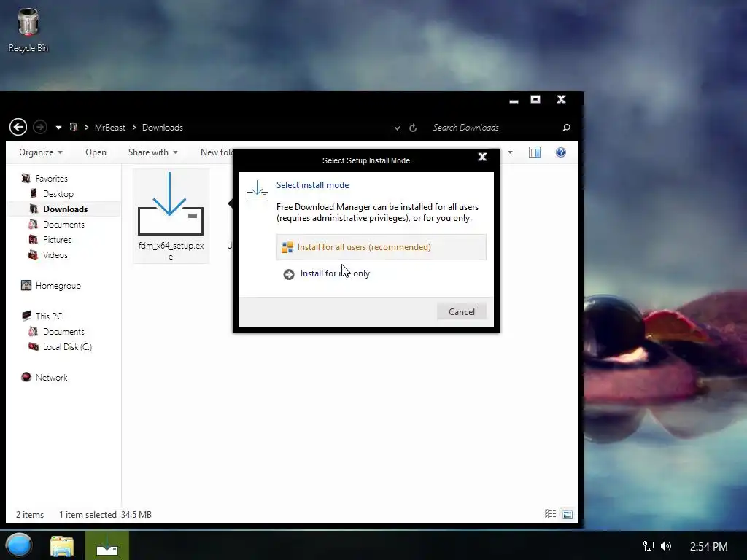The width and height of the screenshot is (747, 560).
Task: Click Cancel in setup dialog
Action: coord(462,312)
